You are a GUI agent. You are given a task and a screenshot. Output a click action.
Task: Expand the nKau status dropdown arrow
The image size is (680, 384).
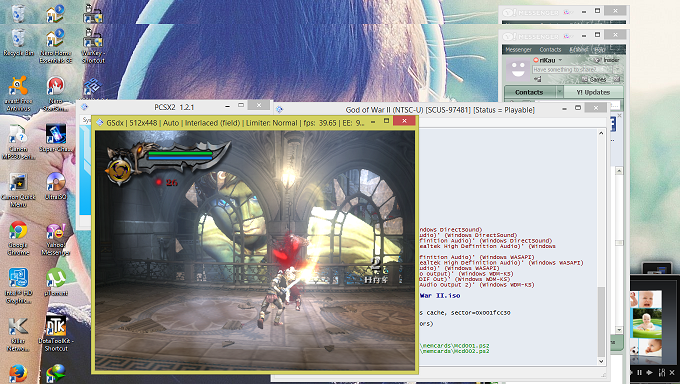pyautogui.click(x=560, y=60)
